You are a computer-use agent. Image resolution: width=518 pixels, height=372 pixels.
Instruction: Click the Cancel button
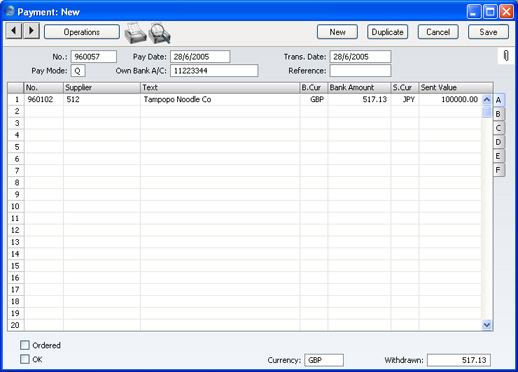tap(438, 32)
